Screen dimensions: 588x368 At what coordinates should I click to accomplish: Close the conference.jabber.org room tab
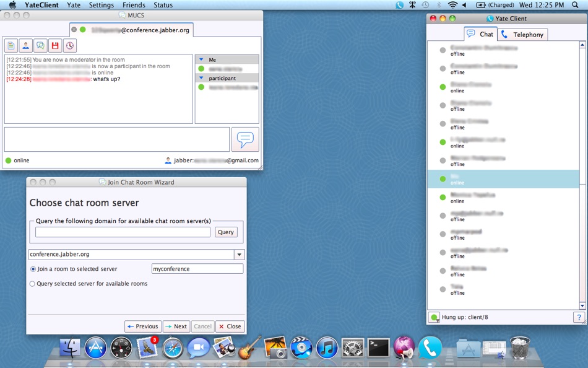point(74,30)
